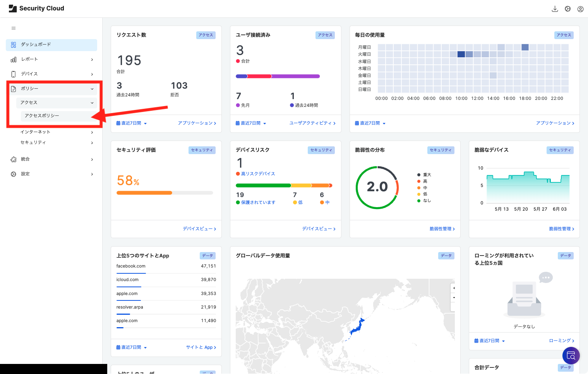Open ユーザアクティビティ link
The image size is (588, 374).
pos(312,123)
